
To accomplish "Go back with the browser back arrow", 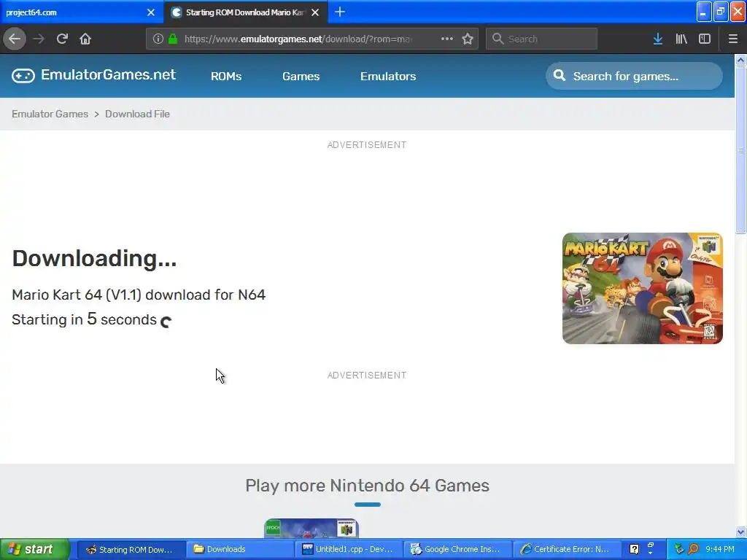I will tap(15, 39).
